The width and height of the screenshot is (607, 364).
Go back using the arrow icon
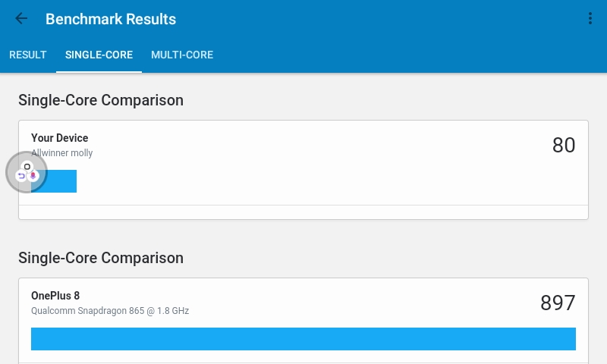pyautogui.click(x=21, y=19)
